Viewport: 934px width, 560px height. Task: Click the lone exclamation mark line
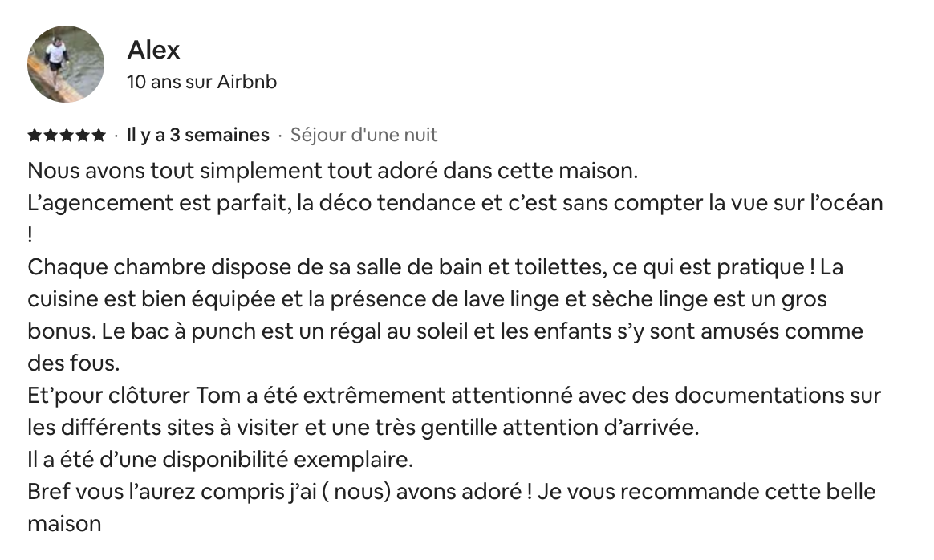tap(30, 235)
